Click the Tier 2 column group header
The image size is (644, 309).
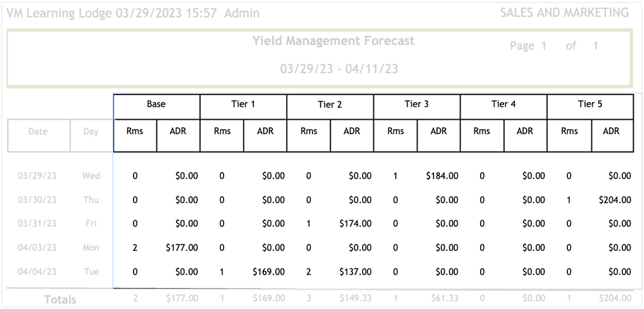pos(330,106)
